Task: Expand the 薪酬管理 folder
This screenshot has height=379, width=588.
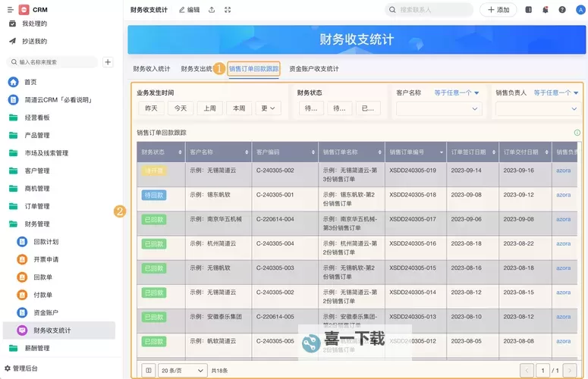Action: coord(37,348)
